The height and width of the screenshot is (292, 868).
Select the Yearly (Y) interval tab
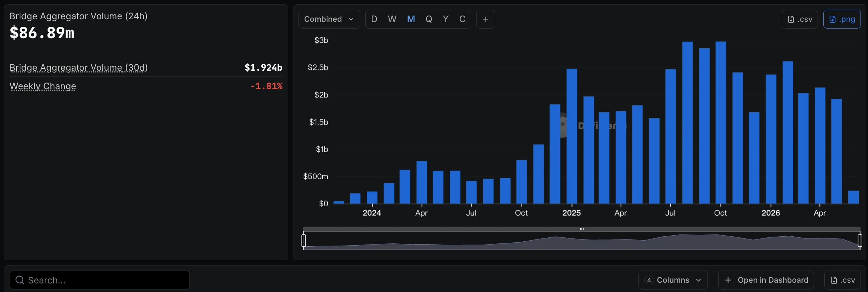click(x=445, y=19)
